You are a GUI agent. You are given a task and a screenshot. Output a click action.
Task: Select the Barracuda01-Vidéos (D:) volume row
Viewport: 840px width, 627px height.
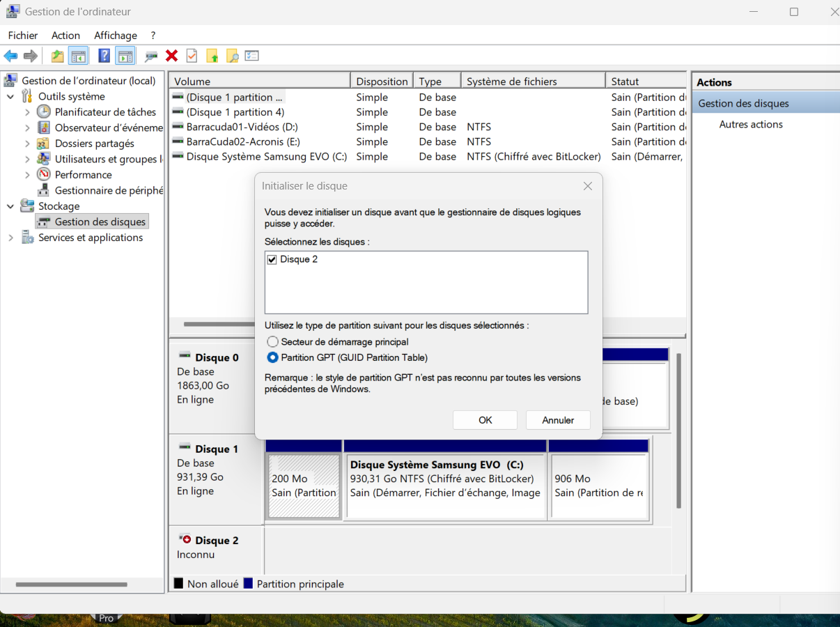click(428, 127)
